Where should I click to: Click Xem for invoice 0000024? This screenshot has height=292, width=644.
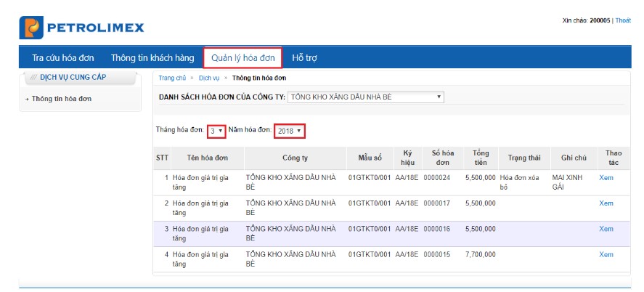[x=606, y=178]
